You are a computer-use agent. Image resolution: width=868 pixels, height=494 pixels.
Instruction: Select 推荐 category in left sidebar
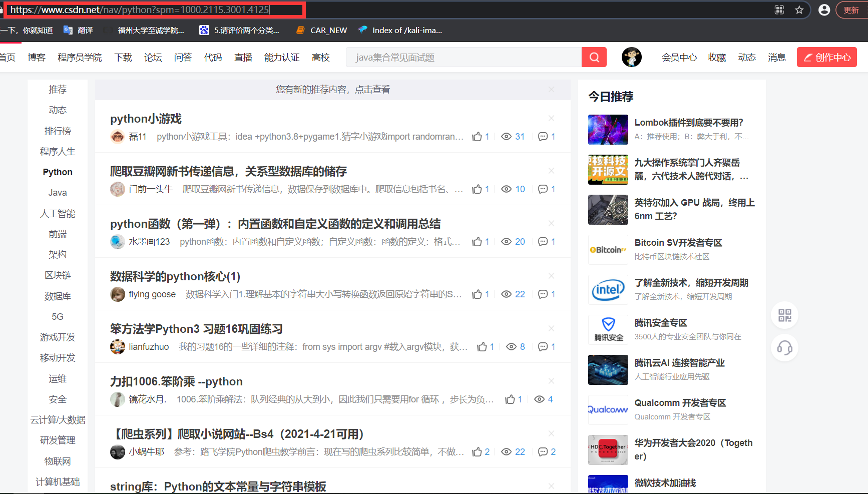pyautogui.click(x=58, y=90)
